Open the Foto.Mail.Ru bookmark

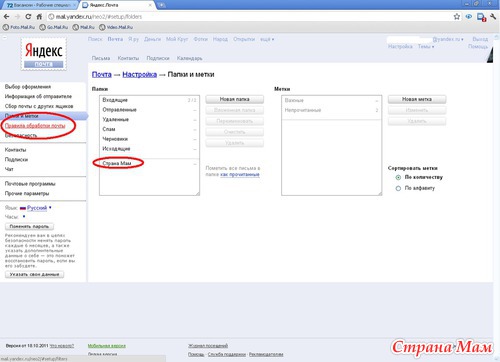coord(19,27)
